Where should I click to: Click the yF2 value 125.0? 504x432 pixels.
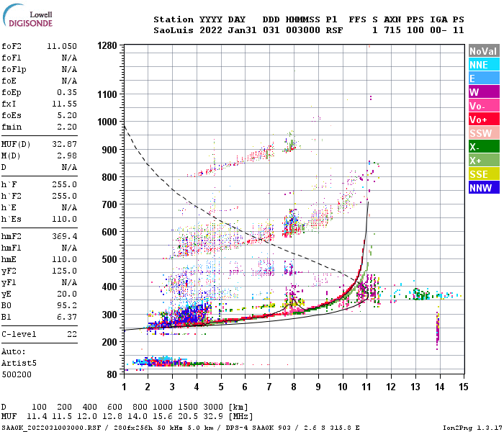pos(64,271)
